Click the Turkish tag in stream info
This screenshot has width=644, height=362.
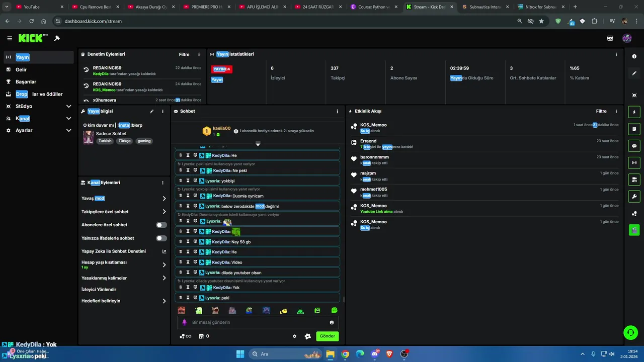point(105,141)
